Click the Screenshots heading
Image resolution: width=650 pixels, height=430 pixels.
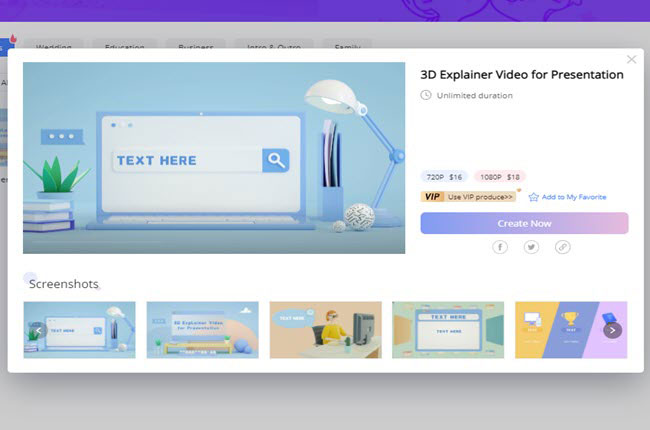pos(63,284)
